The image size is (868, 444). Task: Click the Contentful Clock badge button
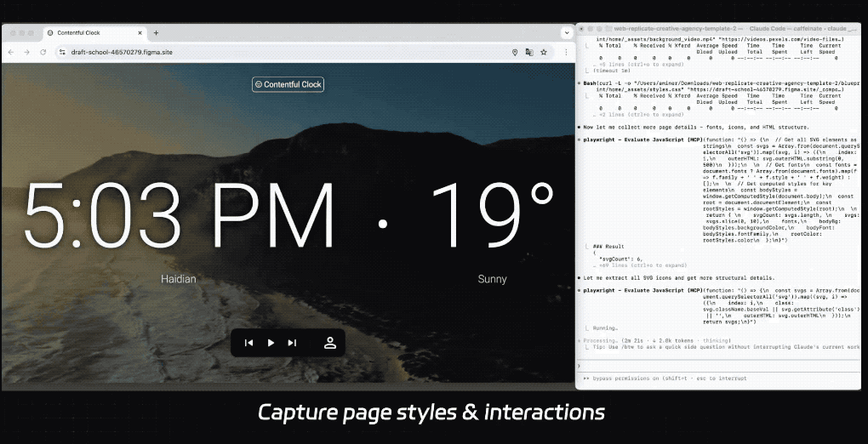(288, 84)
